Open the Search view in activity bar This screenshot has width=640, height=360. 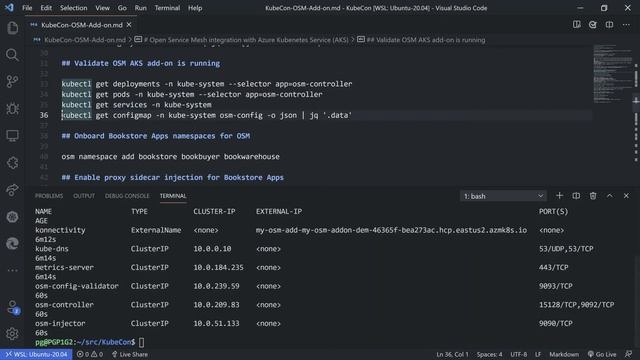coord(12,55)
